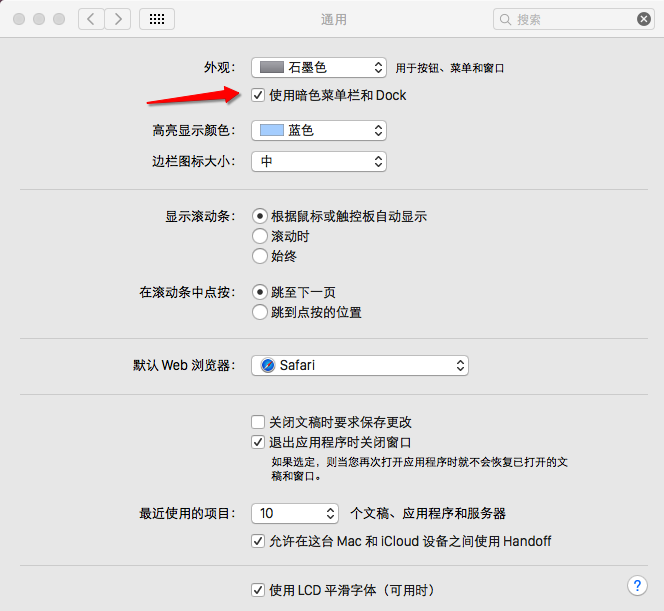664x611 pixels.
Task: Select the 始终 radio option
Action: (260, 256)
